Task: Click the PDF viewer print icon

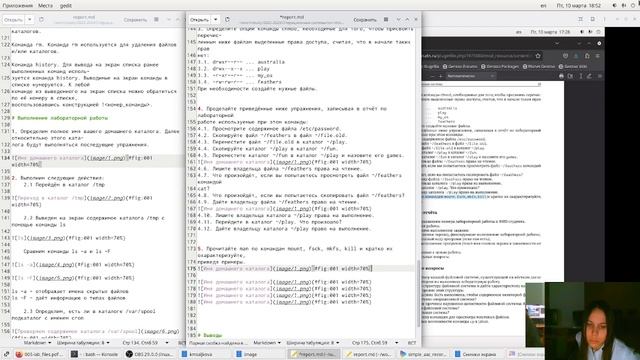Action: click(x=561, y=76)
